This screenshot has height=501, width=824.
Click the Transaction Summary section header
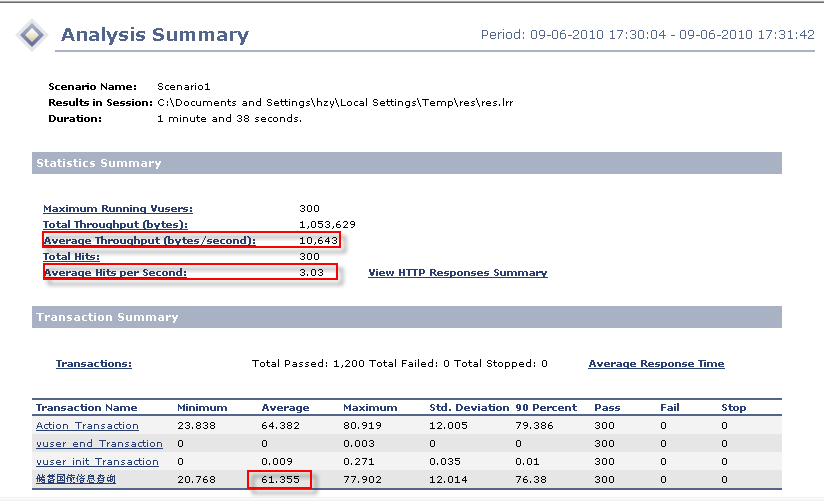click(x=107, y=317)
